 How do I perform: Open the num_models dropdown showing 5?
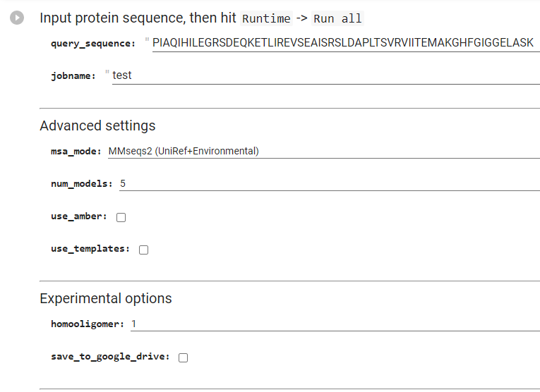pyautogui.click(x=329, y=183)
